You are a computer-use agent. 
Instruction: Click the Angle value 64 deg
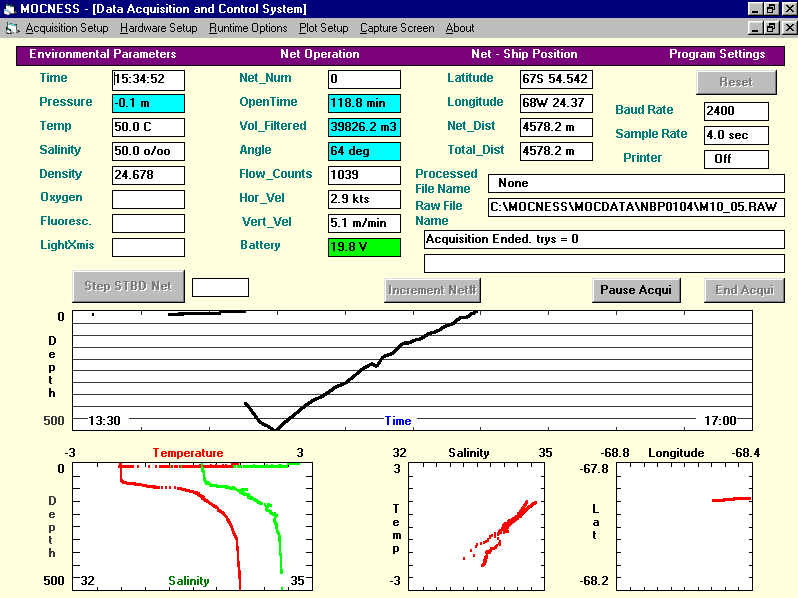(364, 151)
